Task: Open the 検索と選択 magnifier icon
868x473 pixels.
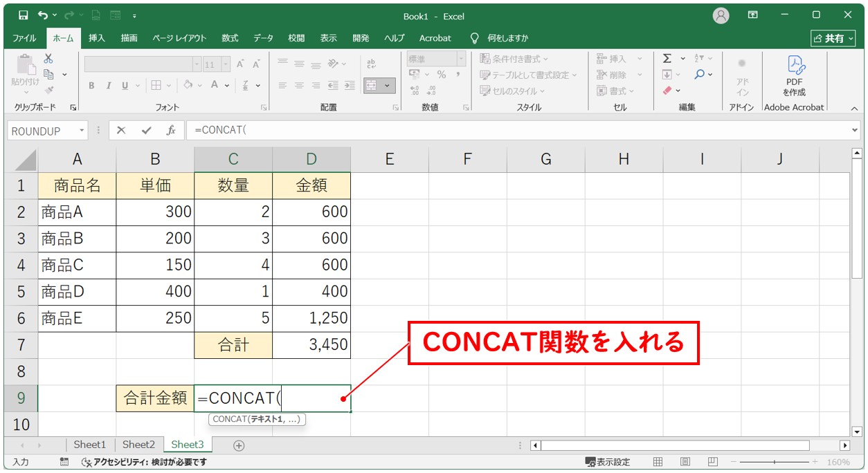Action: [701, 73]
